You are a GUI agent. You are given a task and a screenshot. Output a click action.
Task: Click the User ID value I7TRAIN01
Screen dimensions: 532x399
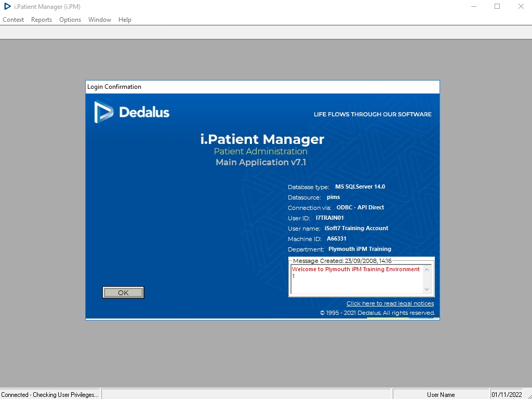(x=329, y=218)
